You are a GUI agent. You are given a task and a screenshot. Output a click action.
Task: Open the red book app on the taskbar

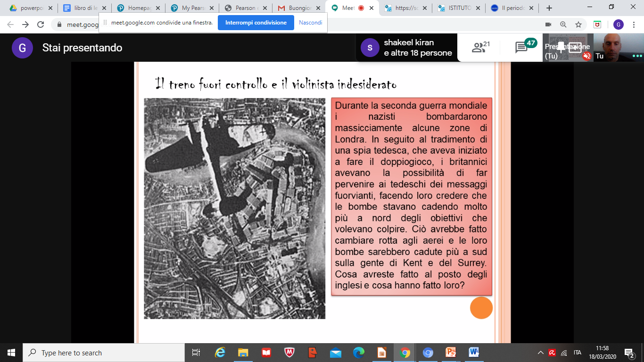[266, 353]
